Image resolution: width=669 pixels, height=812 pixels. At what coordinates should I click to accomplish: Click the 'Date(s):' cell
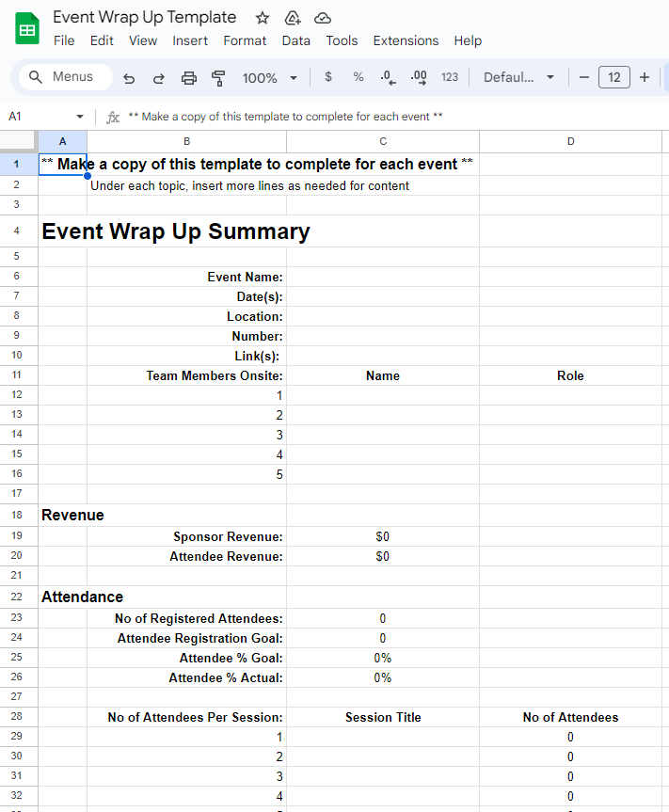click(x=187, y=296)
